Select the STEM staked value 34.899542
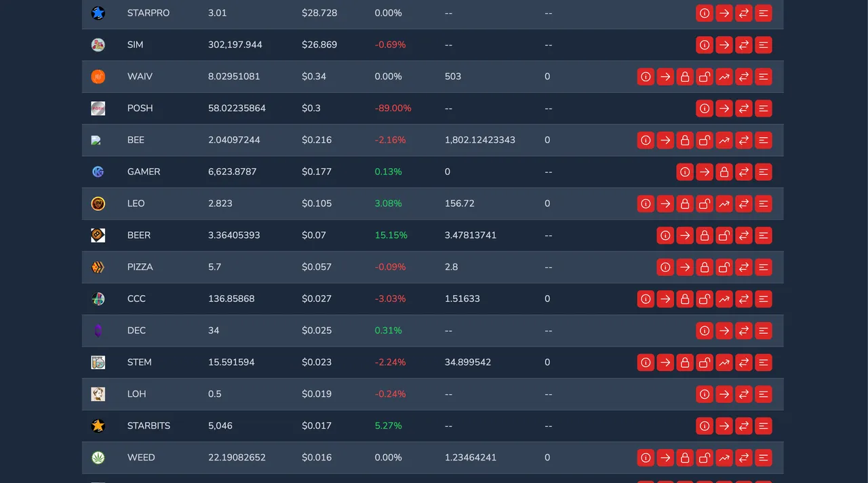The image size is (868, 483). point(468,363)
